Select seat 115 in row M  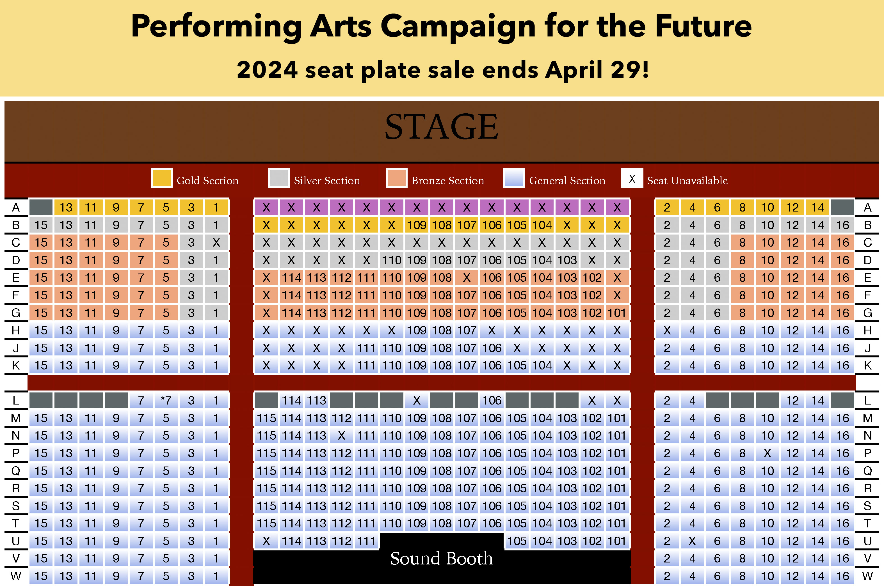coord(266,418)
